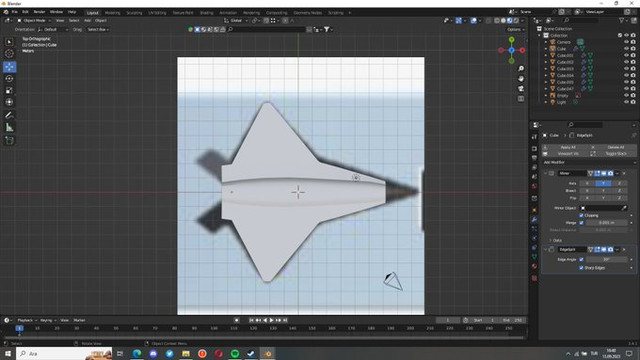
Task: Switch to the Modeling workspace tab
Action: click(112, 13)
